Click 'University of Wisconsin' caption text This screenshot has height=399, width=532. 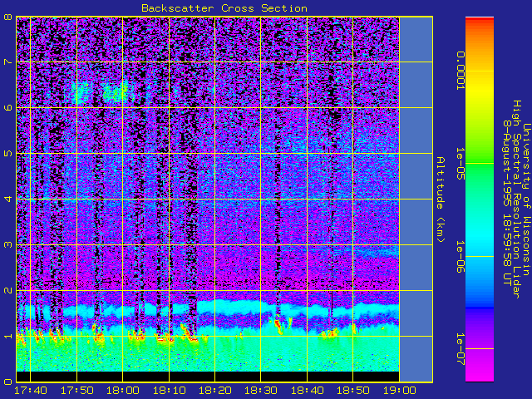point(526,199)
